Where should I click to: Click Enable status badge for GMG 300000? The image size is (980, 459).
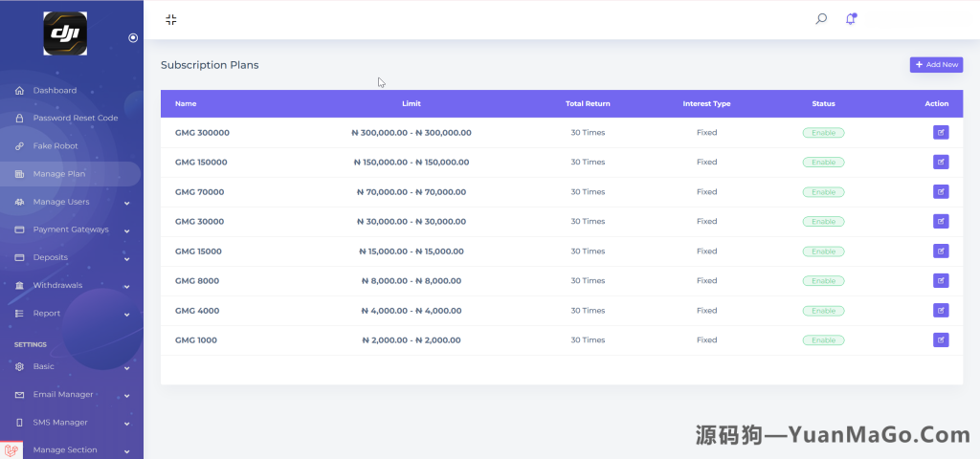(823, 133)
